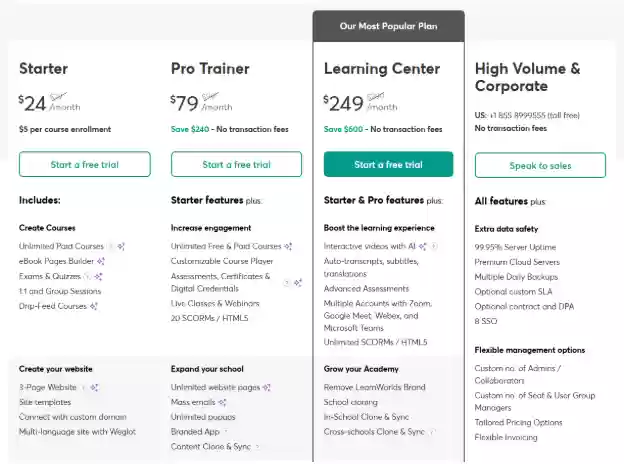
Task: Click the AI sparkle next to eBook Pages Builder
Action: 101,261
